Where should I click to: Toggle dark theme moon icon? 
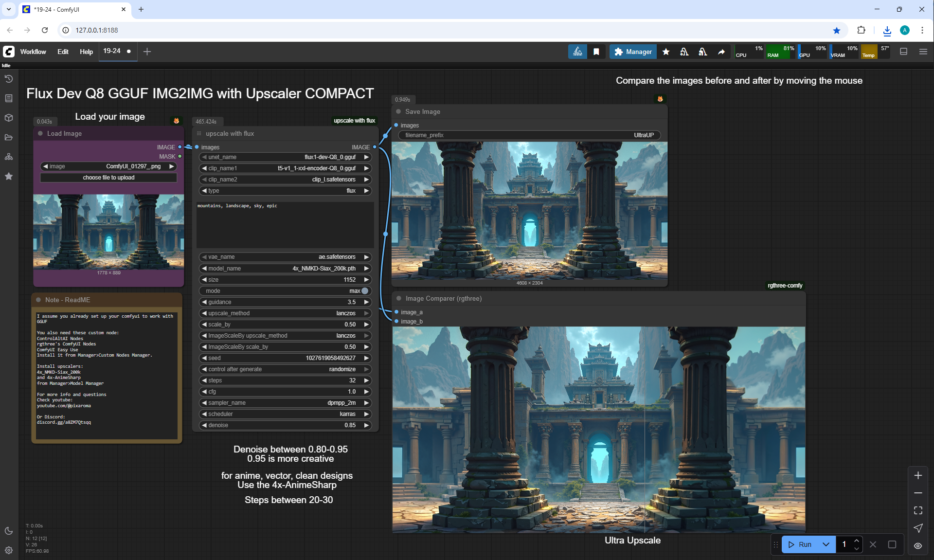[x=9, y=531]
